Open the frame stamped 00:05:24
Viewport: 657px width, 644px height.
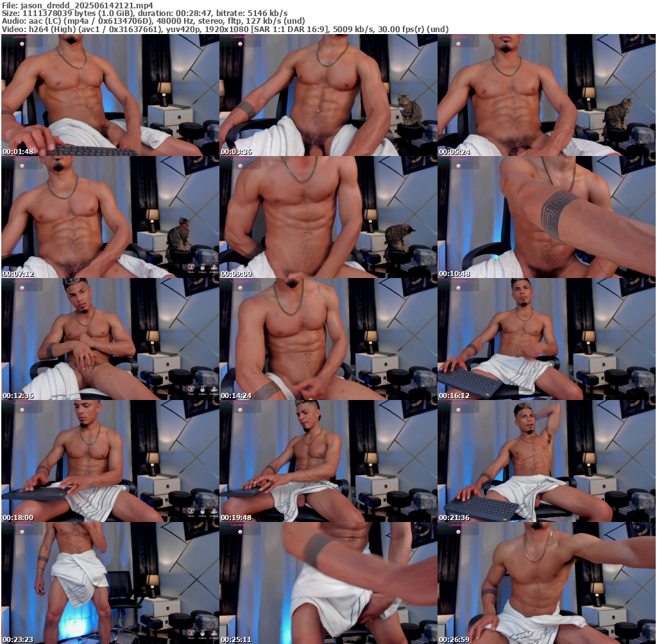(546, 95)
